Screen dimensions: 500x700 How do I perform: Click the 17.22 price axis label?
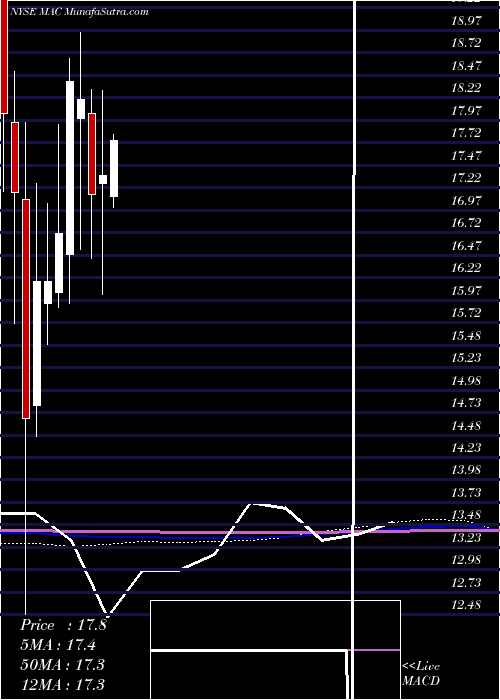466,178
